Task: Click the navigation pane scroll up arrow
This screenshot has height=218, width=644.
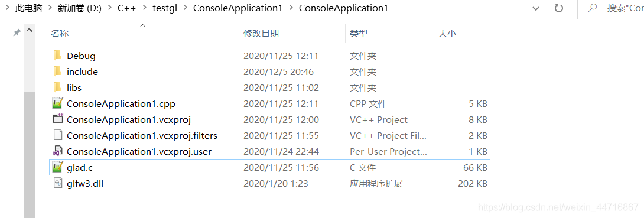Action: click(x=29, y=31)
